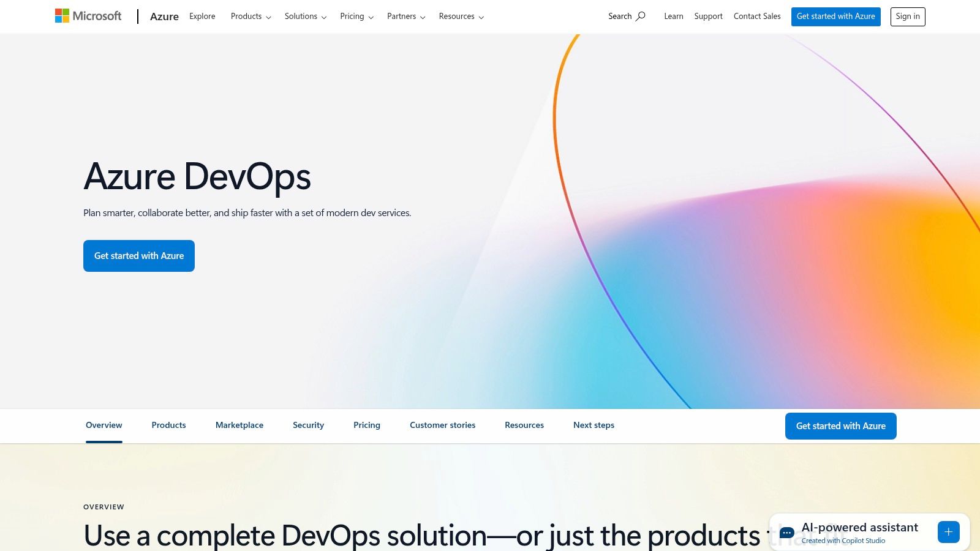
Task: Open the Customer stories tab
Action: click(x=442, y=425)
